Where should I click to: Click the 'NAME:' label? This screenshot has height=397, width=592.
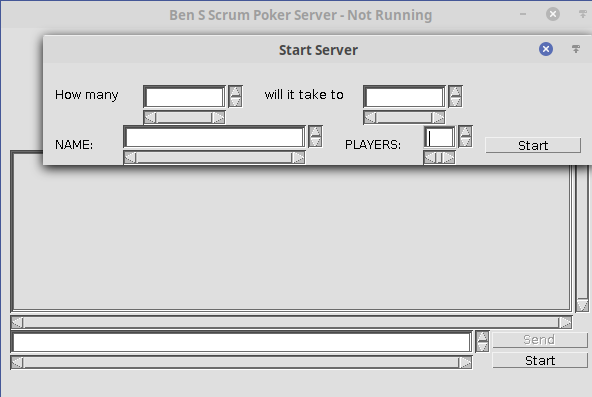[x=74, y=145]
